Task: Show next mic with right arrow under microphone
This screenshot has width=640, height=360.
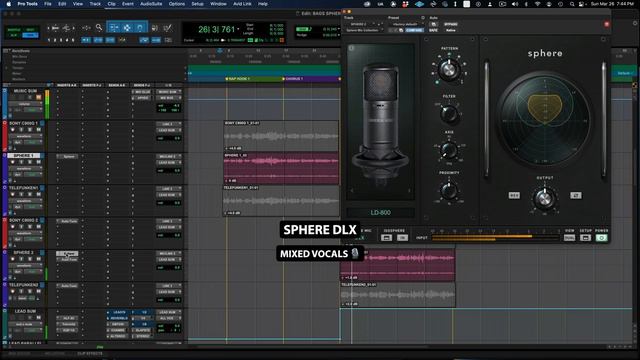Action: pos(409,191)
